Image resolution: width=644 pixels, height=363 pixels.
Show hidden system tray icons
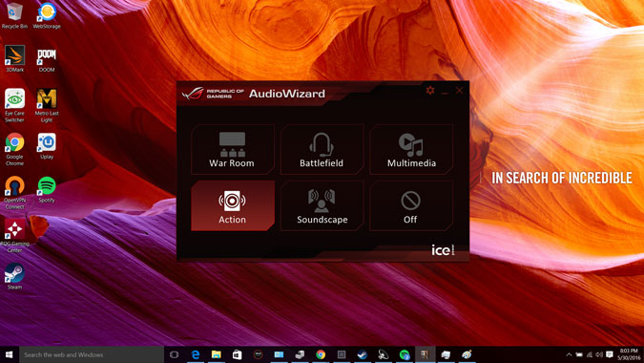569,354
